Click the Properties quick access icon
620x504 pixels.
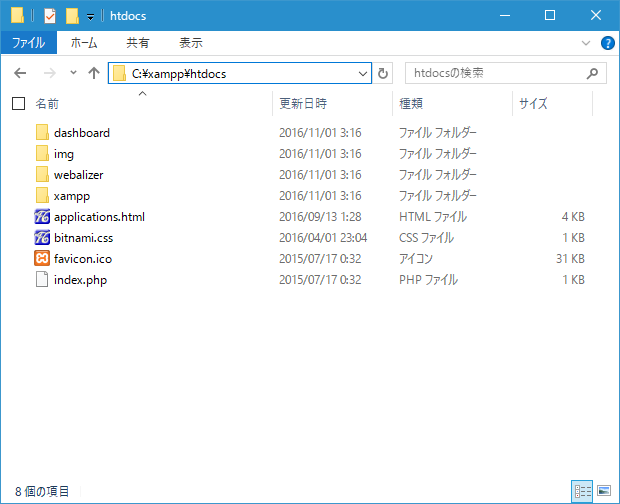pyautogui.click(x=50, y=16)
